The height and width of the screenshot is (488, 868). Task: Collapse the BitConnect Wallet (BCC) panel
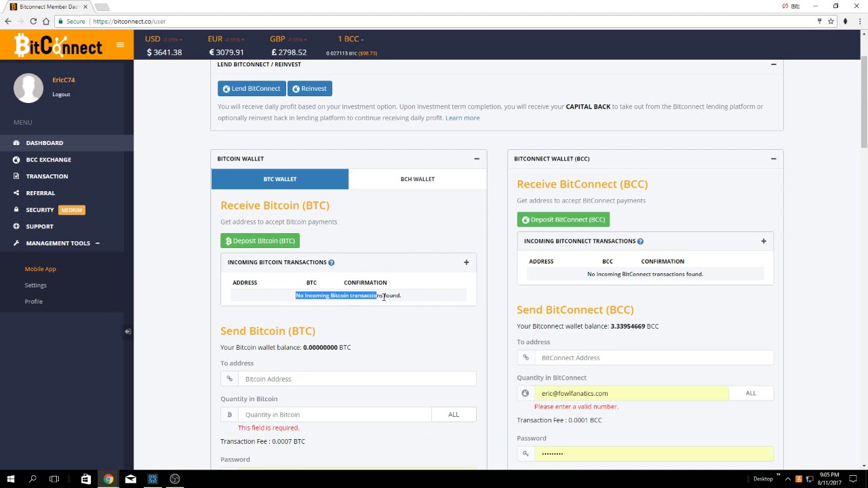773,159
